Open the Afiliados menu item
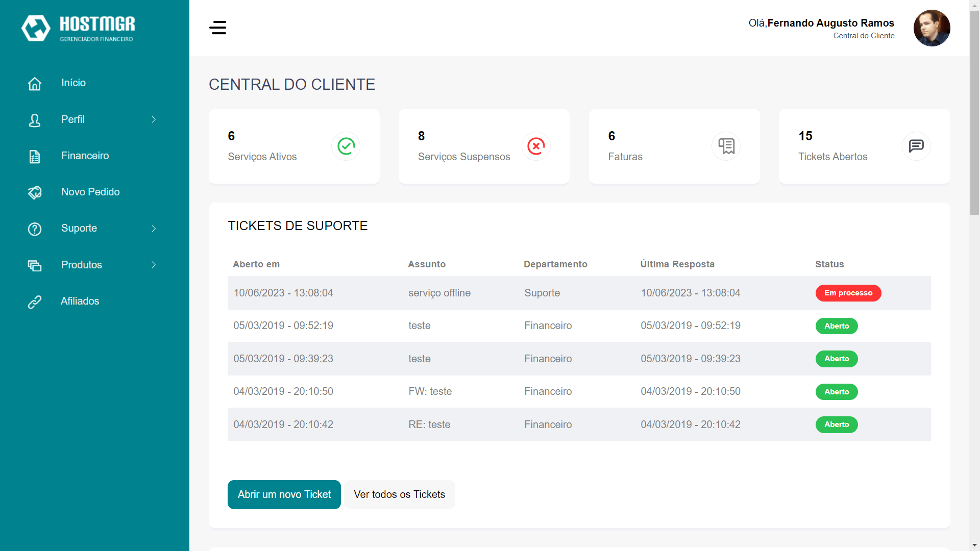The width and height of the screenshot is (980, 551). [x=80, y=302]
